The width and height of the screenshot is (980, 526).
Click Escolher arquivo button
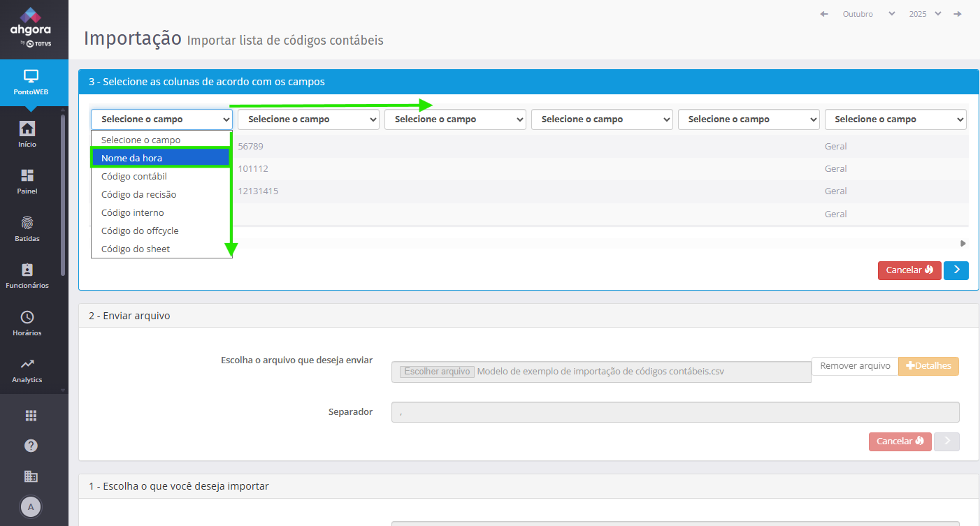tap(438, 372)
